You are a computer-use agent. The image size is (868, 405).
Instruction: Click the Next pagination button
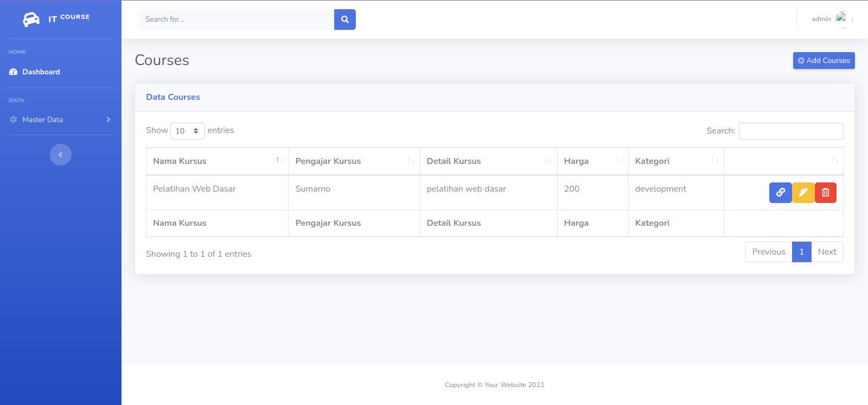[827, 252]
